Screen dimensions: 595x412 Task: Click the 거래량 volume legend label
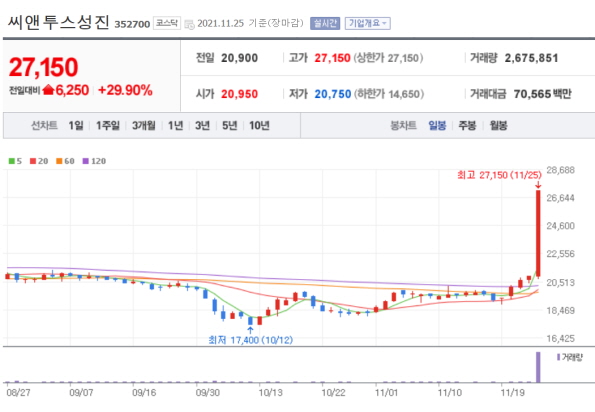572,357
